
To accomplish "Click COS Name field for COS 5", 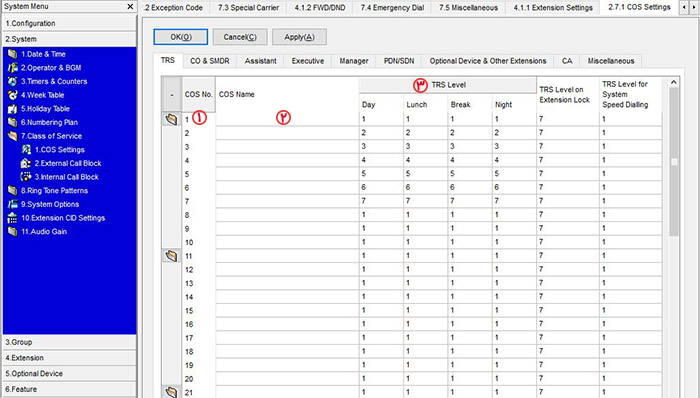I will click(288, 174).
